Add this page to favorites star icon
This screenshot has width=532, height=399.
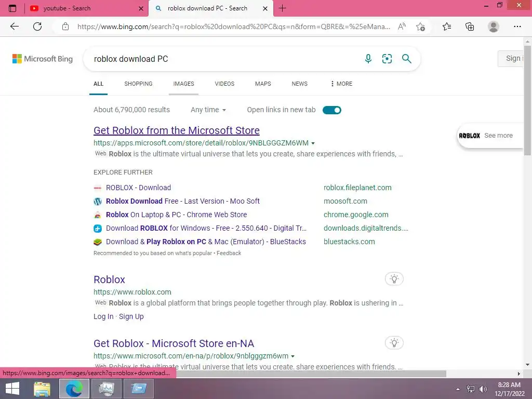coord(420,26)
